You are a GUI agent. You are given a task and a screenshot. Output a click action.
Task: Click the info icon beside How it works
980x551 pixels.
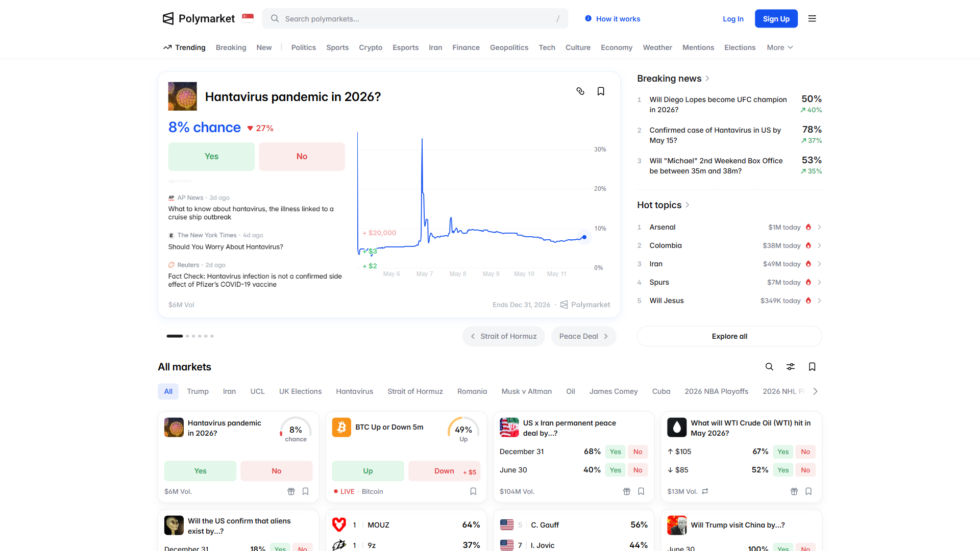[x=589, y=18]
